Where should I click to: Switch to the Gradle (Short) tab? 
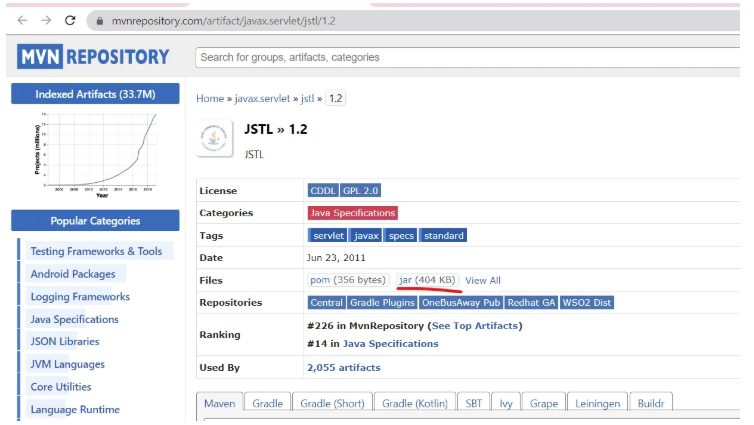pyautogui.click(x=332, y=403)
